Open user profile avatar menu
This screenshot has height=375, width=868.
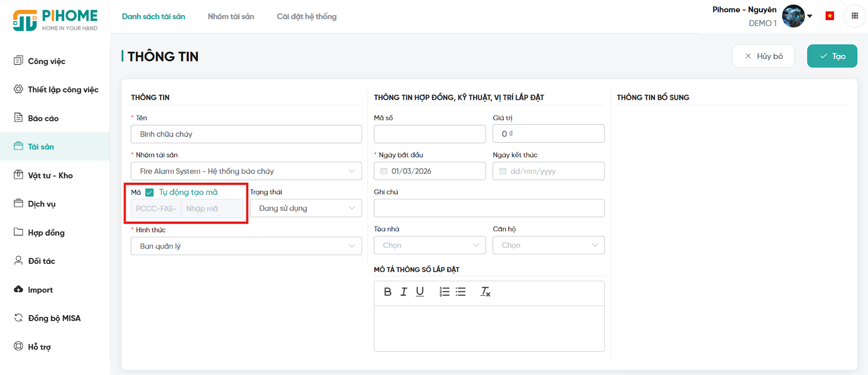[x=793, y=16]
